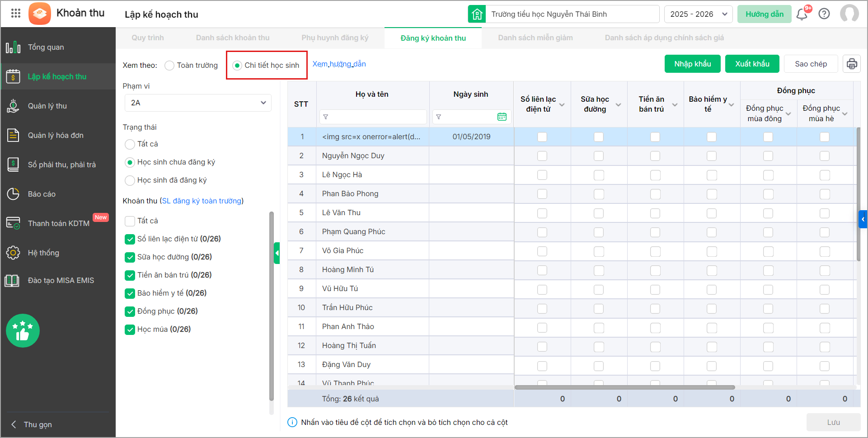Expand Đồng phục mùa hè column arrow
868x438 pixels.
845,114
